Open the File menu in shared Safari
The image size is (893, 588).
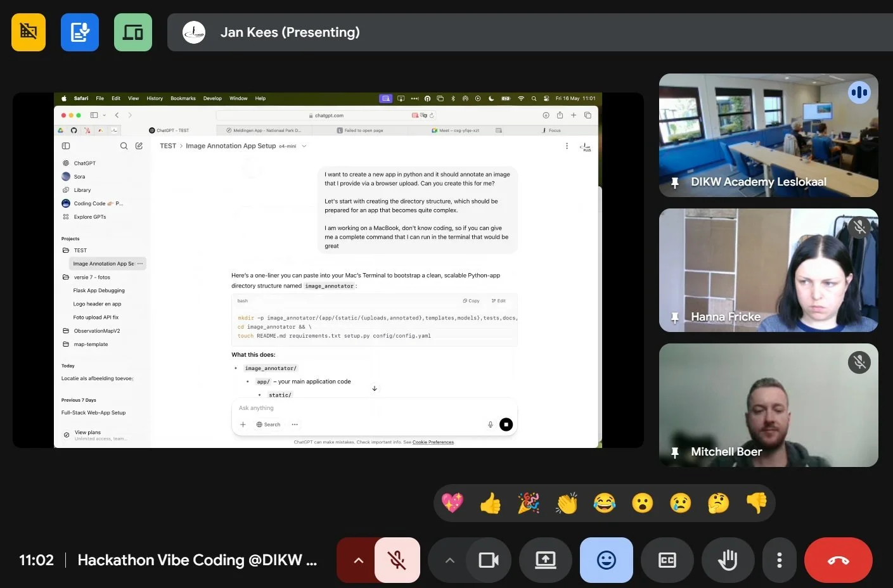click(100, 98)
